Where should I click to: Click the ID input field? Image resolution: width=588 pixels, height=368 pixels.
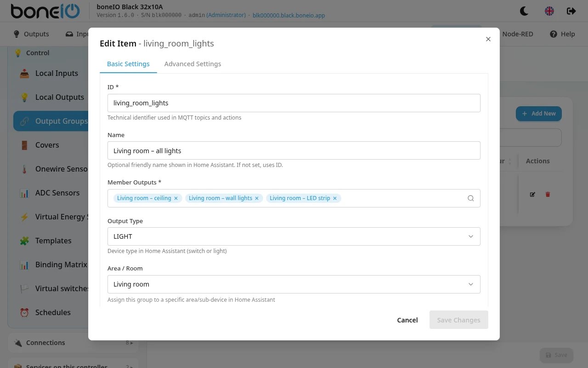point(294,103)
